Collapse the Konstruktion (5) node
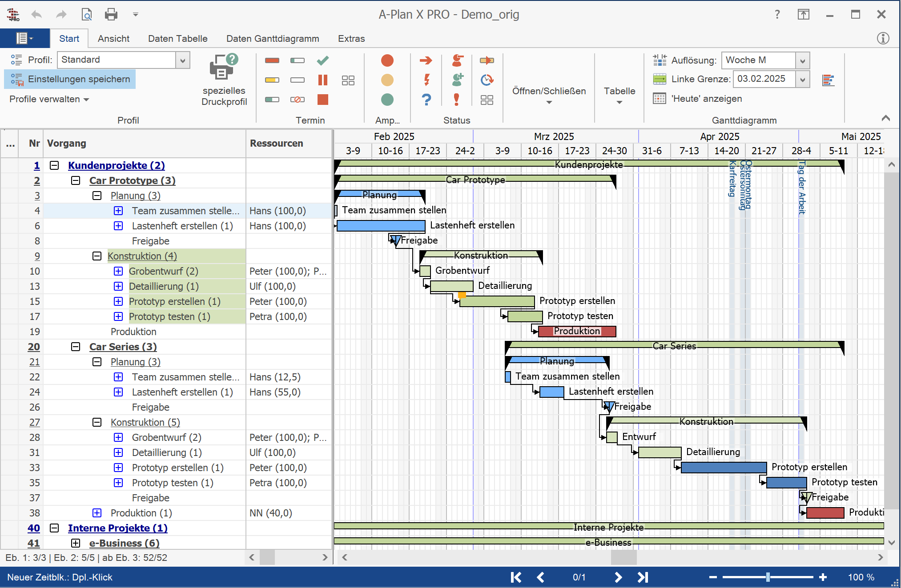Image resolution: width=901 pixels, height=588 pixels. pyautogui.click(x=97, y=422)
